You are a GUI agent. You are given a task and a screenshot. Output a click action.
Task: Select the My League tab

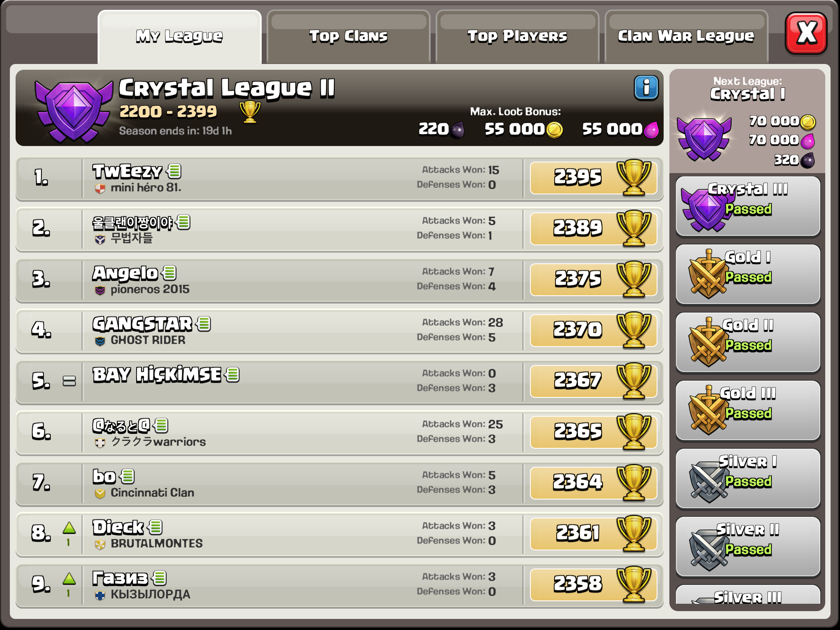point(180,37)
